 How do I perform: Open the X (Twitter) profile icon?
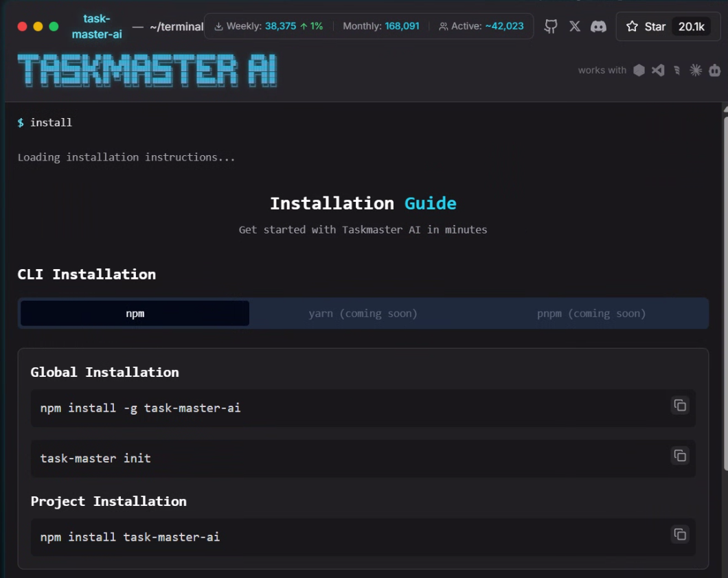(x=575, y=27)
